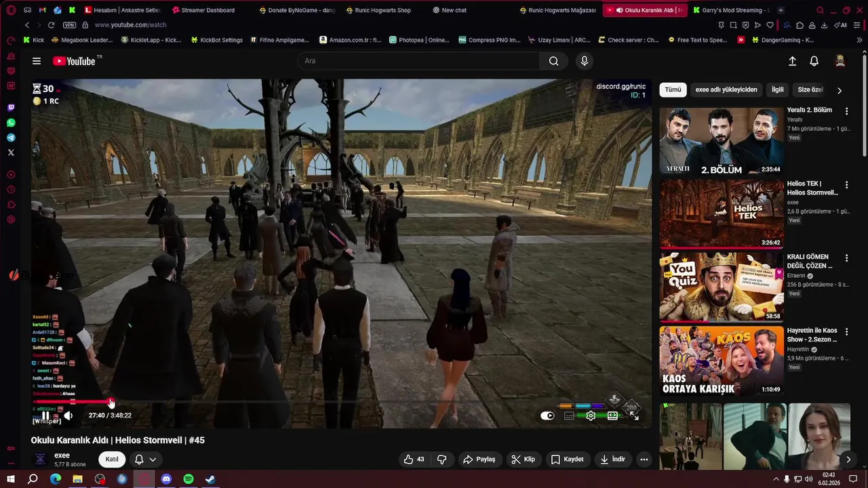Open the Photopea bookmark

419,40
